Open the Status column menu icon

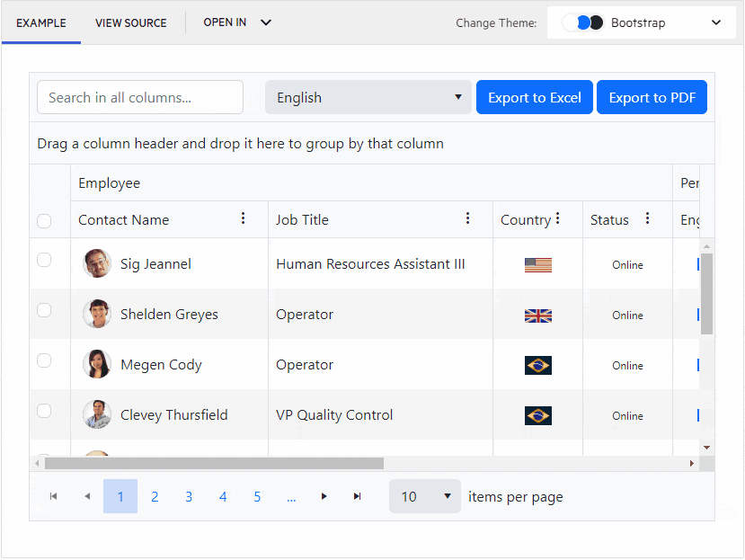[647, 218]
